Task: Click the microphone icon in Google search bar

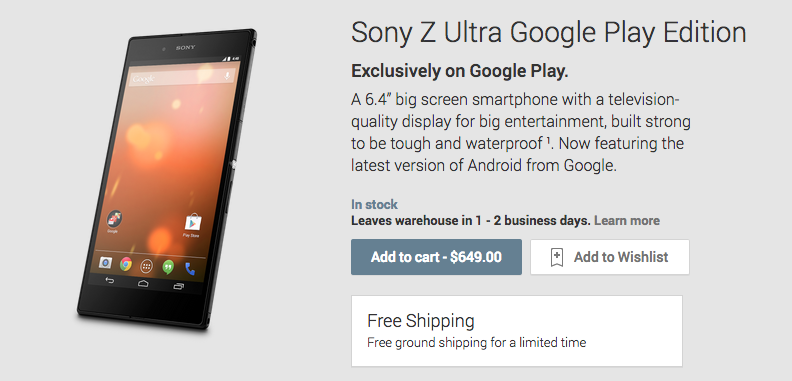Action: pos(227,76)
